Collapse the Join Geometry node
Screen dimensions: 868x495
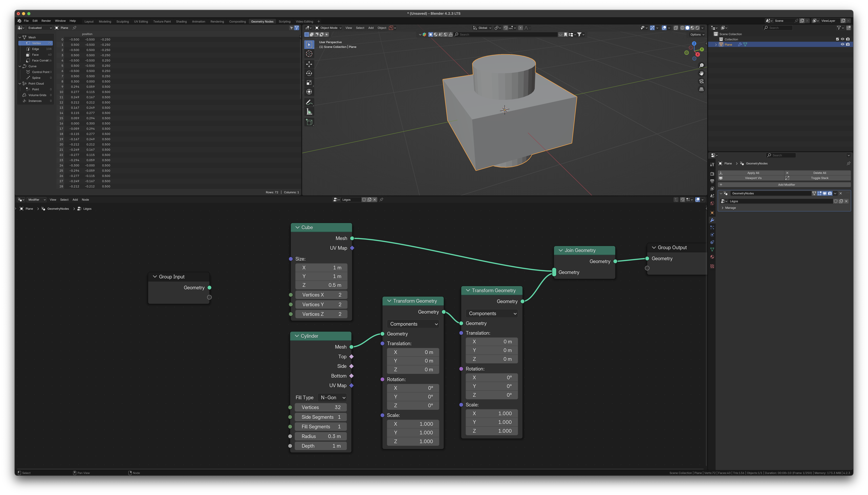561,251
